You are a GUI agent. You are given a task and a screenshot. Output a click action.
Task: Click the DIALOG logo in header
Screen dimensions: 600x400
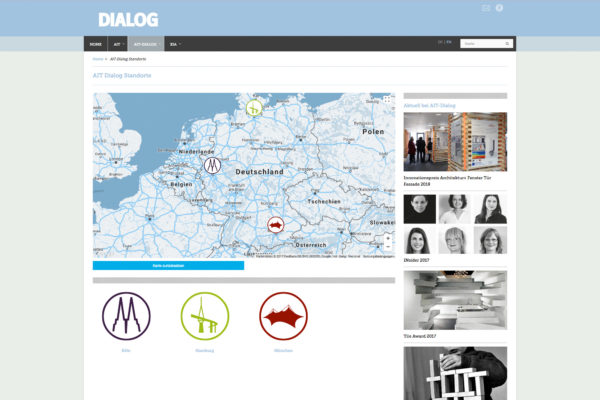click(x=128, y=20)
